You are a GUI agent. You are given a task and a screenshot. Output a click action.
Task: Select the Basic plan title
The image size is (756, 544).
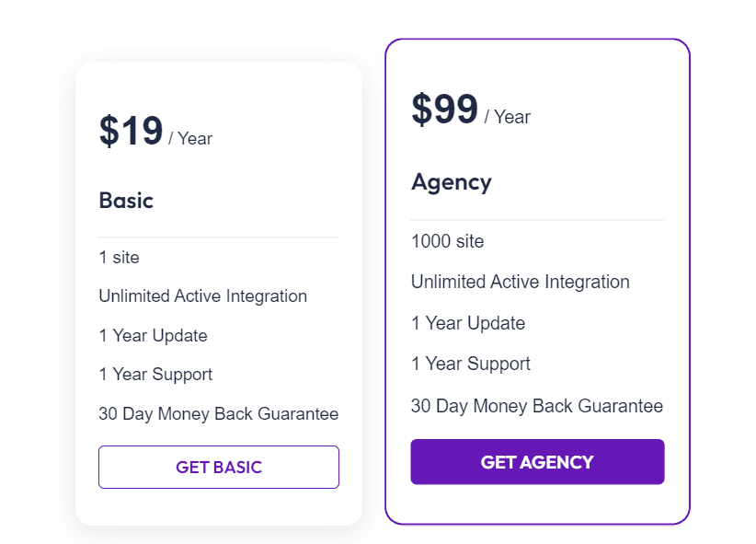click(x=126, y=201)
